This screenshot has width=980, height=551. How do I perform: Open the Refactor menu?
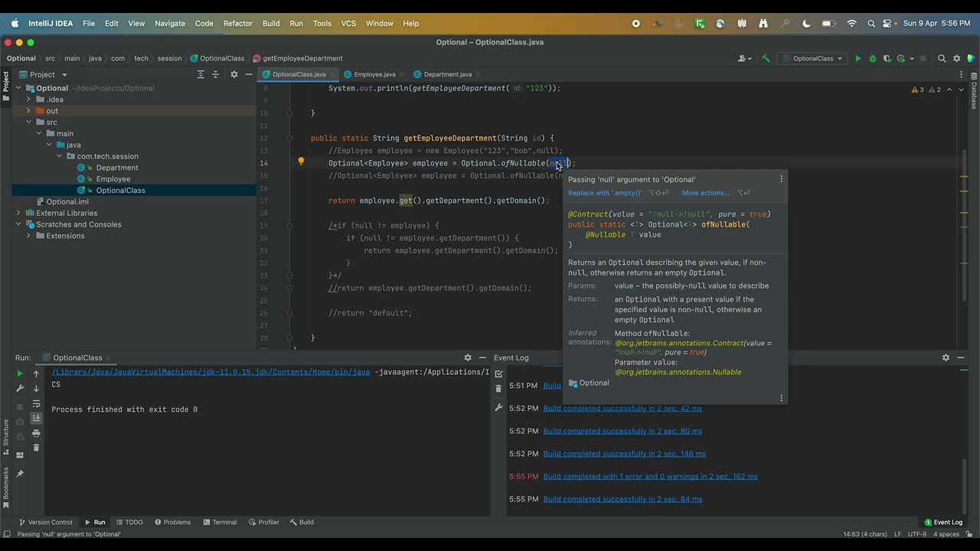(237, 23)
